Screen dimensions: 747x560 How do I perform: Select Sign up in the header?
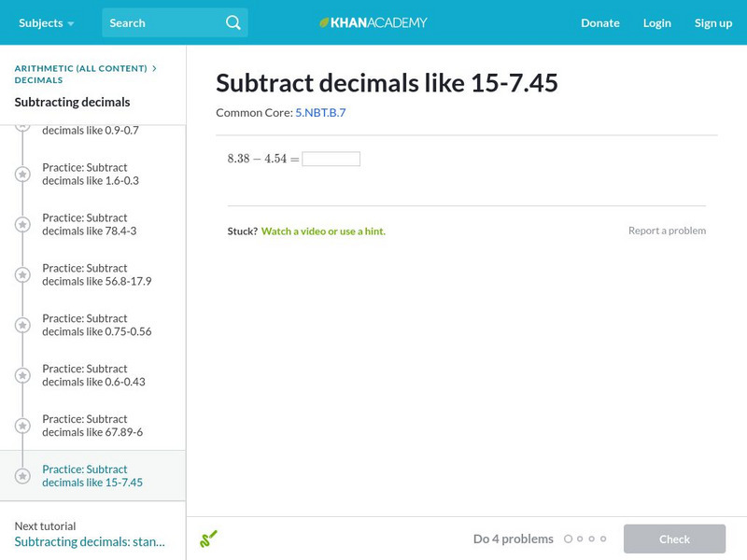(713, 22)
